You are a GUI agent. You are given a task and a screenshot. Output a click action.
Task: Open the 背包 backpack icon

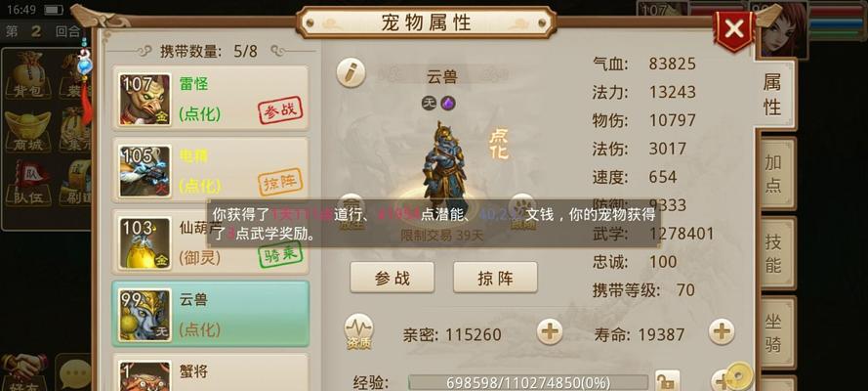(27, 75)
